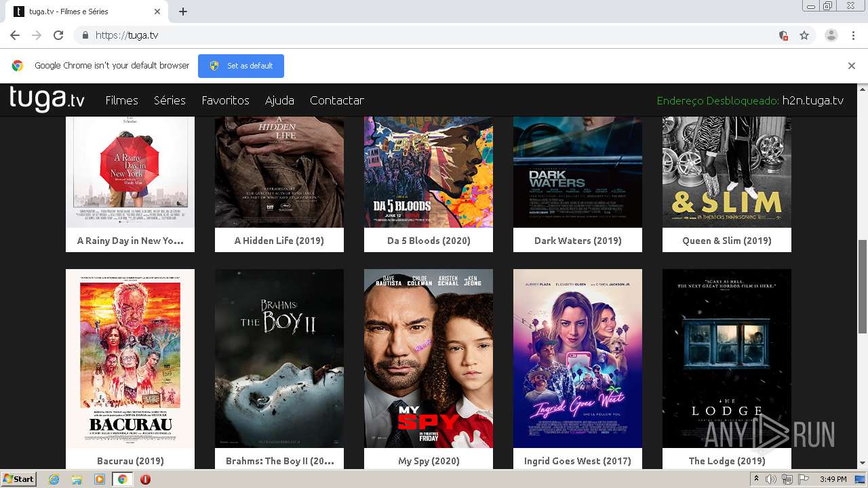Screen dimensions: 868x488
Task: Open Windows Media Player in taskbar
Action: [x=100, y=479]
